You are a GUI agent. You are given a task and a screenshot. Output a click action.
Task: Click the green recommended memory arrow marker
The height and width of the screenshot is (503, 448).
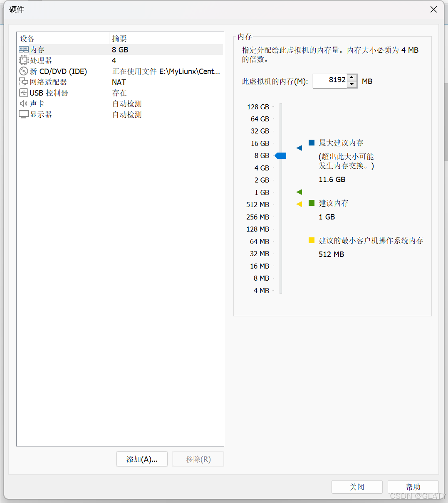[299, 192]
